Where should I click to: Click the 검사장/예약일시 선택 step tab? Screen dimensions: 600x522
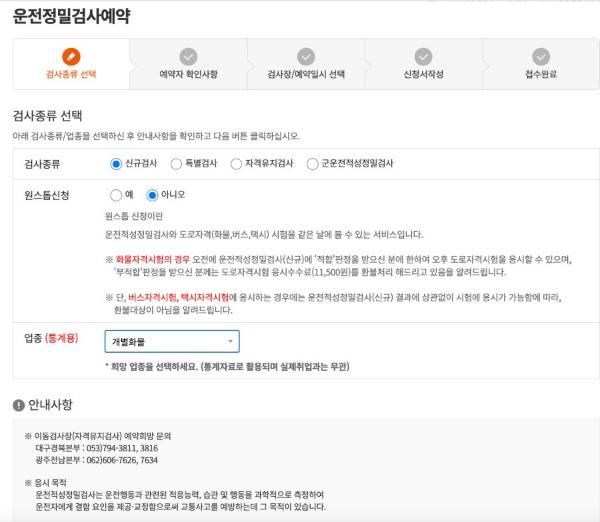306,64
